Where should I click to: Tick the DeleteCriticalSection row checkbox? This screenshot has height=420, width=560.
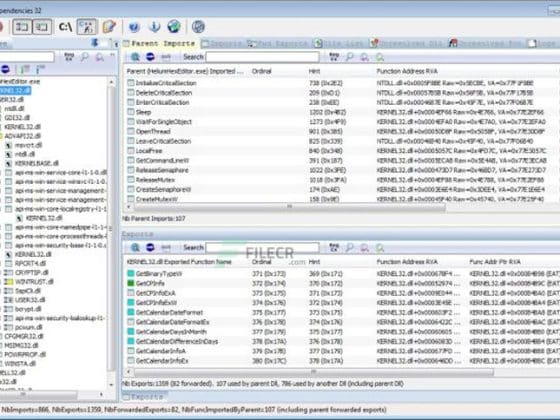pyautogui.click(x=131, y=92)
